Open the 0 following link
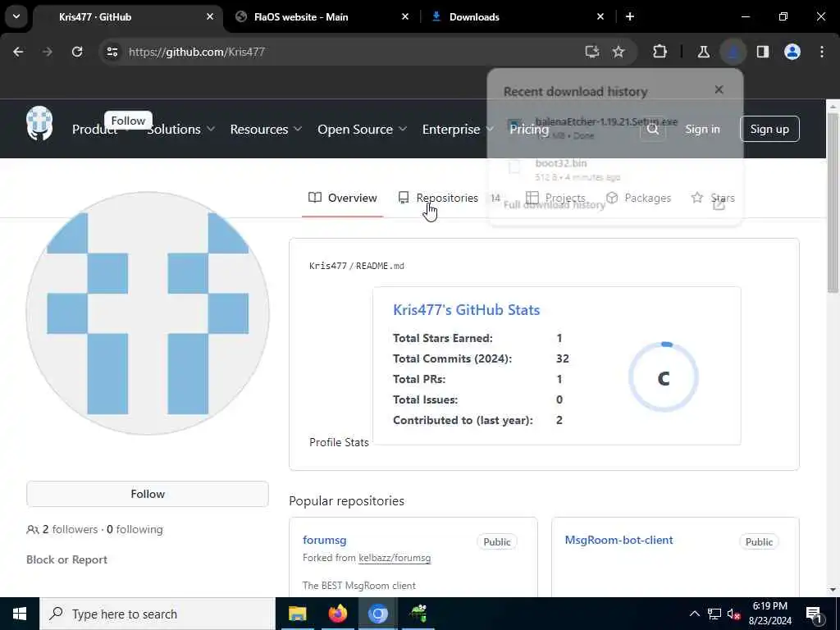840x630 pixels. point(135,529)
